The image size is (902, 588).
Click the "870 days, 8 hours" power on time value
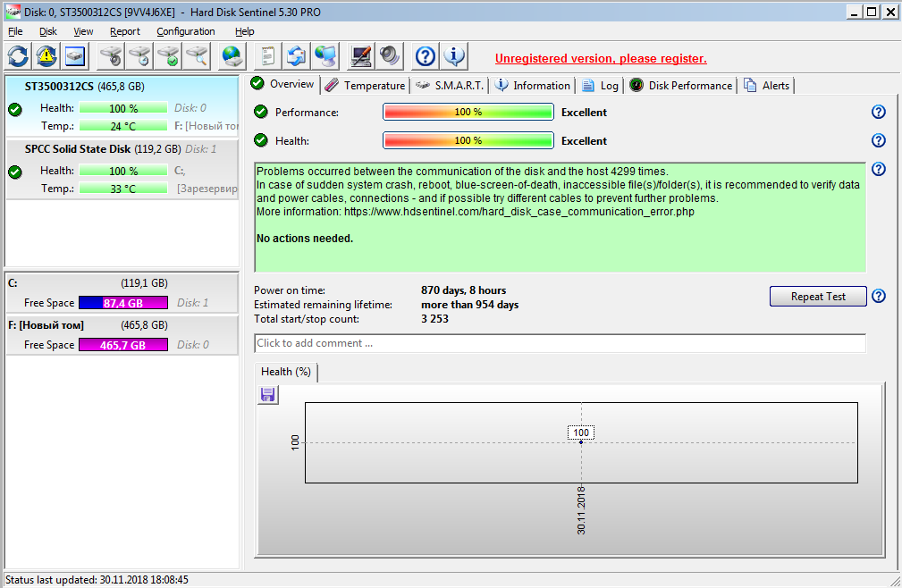464,290
